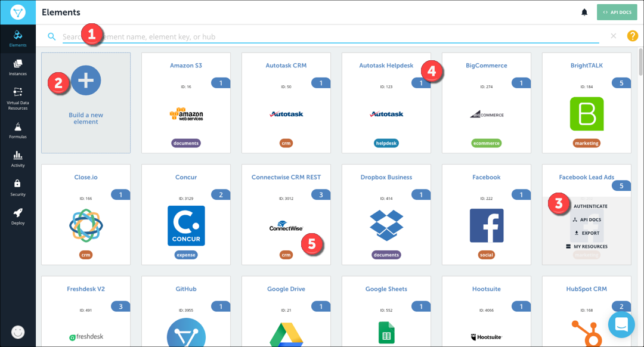Click the HubSpot CRM logo

(x=587, y=333)
